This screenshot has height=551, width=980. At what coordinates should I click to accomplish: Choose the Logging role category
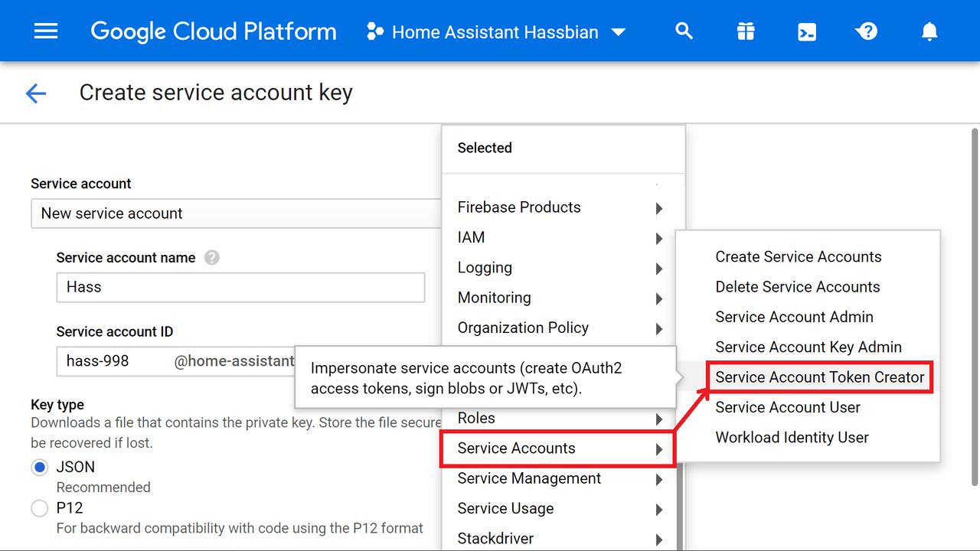pyautogui.click(x=485, y=268)
